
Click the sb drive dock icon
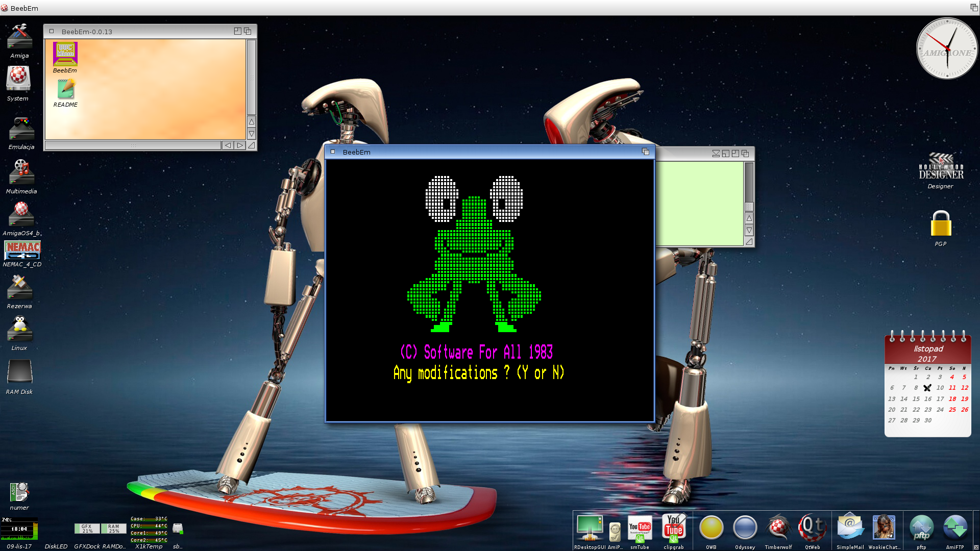point(178,529)
